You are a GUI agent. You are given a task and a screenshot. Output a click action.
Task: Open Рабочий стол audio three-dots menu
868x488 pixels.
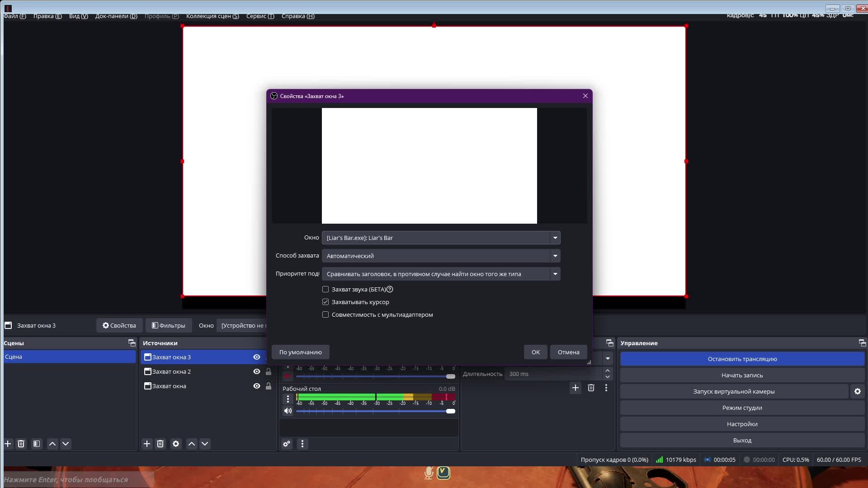[x=288, y=399]
